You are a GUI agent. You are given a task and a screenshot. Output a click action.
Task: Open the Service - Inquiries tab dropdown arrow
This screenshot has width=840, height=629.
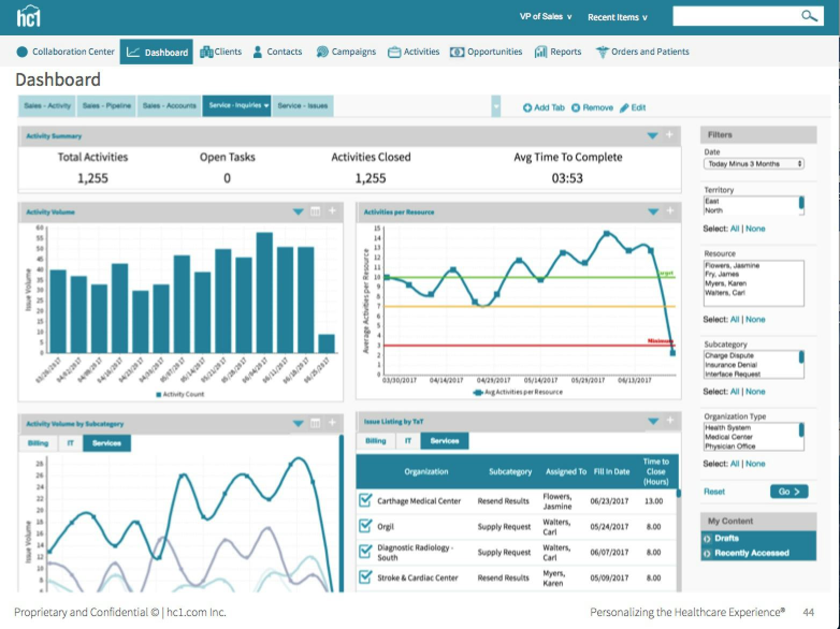pos(267,106)
